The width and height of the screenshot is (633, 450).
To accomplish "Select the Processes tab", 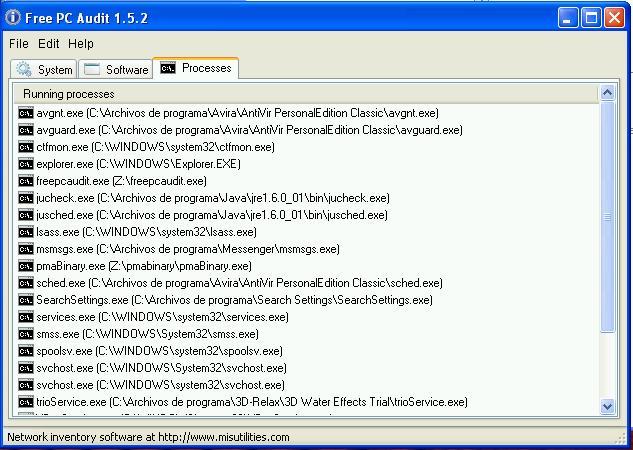I will click(196, 68).
